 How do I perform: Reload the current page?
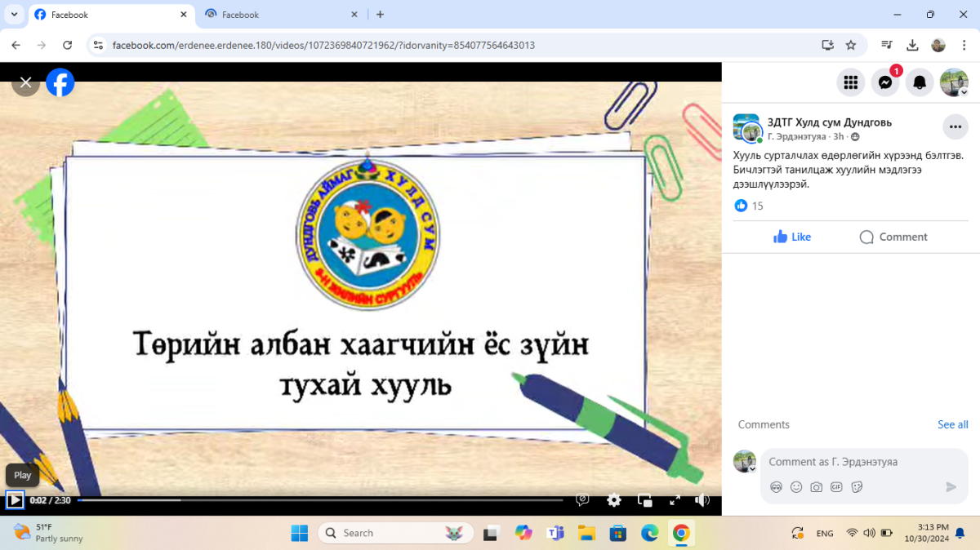tap(68, 45)
